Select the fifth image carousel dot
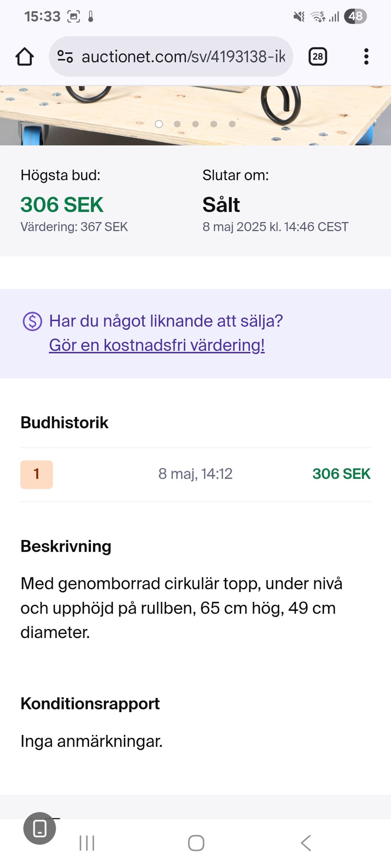 coord(232,124)
